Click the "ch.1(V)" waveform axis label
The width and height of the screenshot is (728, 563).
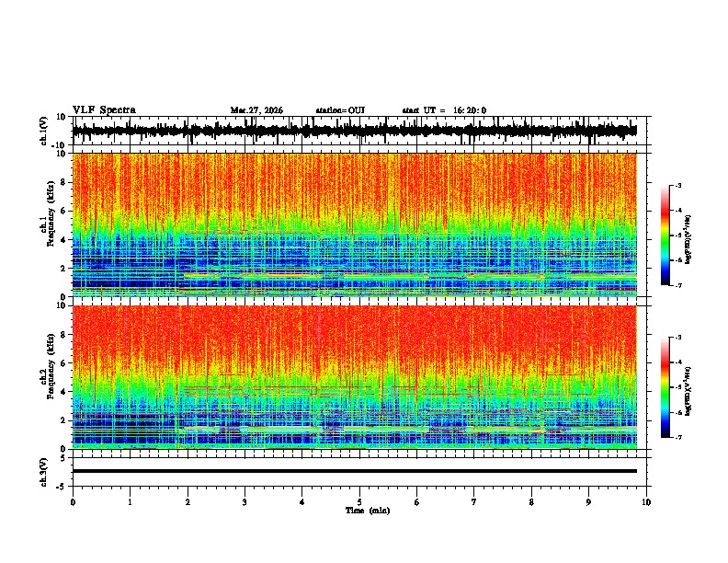tap(44, 131)
